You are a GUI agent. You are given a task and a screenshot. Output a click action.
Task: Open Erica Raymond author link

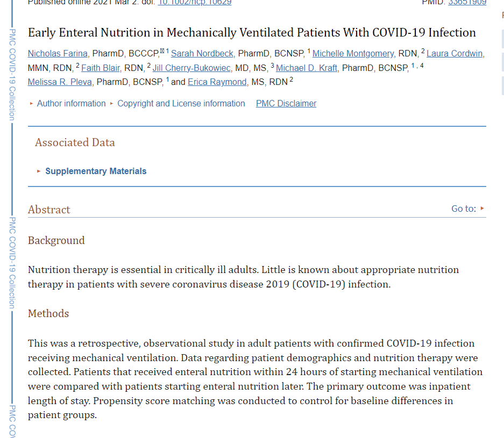(217, 82)
